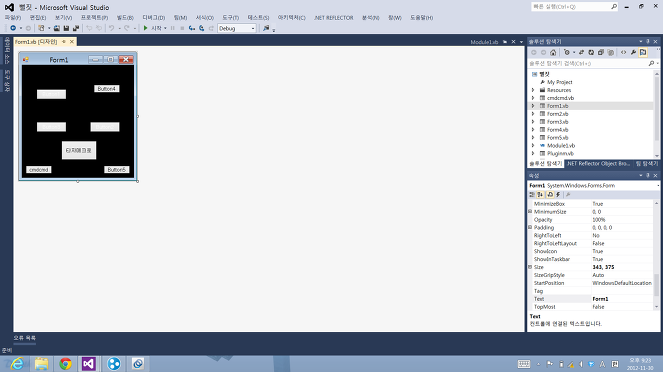Click the Collapse All icon in Solution Explorer
The image size is (663, 372).
pyautogui.click(x=601, y=52)
